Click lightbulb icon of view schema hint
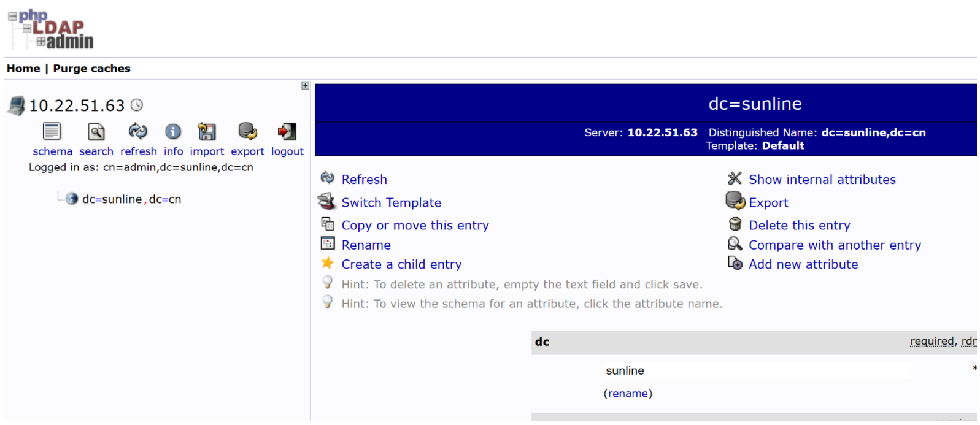The height and width of the screenshot is (425, 980). pos(328,302)
